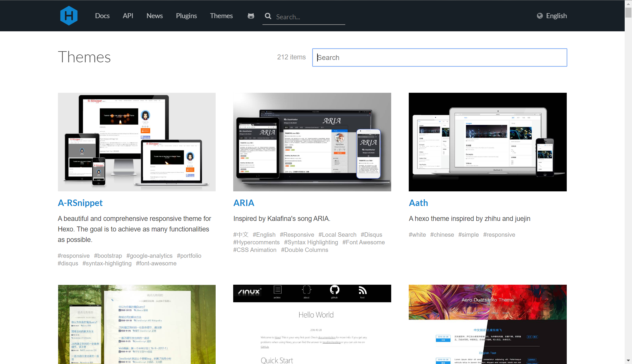This screenshot has height=364, width=632.
Task: Click the about icon in theme preview
Action: tap(306, 290)
